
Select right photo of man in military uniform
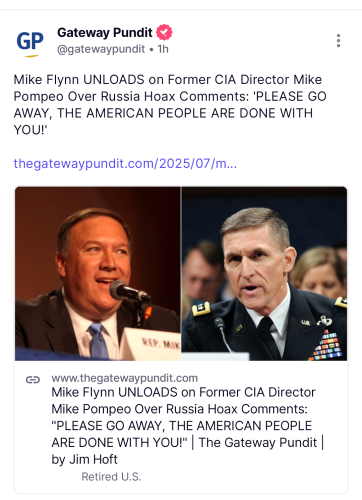(x=264, y=274)
